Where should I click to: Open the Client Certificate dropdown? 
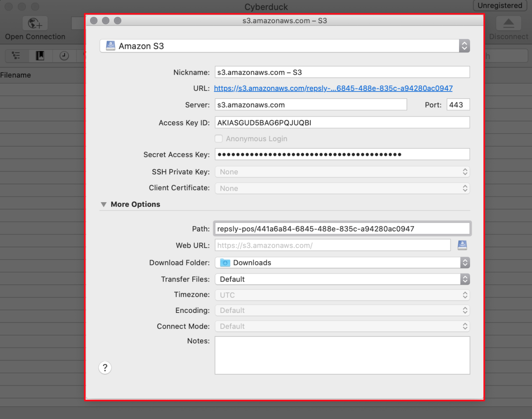point(342,188)
